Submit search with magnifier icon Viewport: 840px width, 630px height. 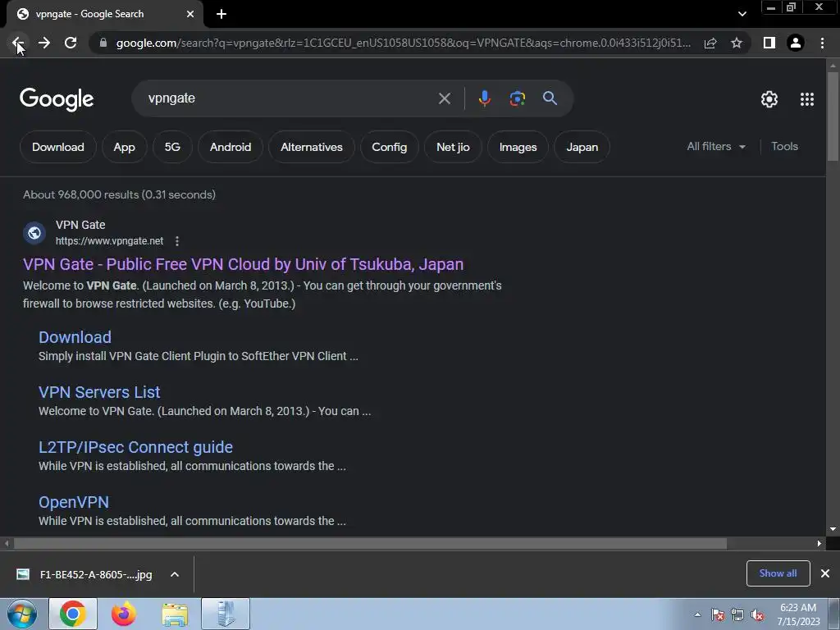tap(550, 98)
